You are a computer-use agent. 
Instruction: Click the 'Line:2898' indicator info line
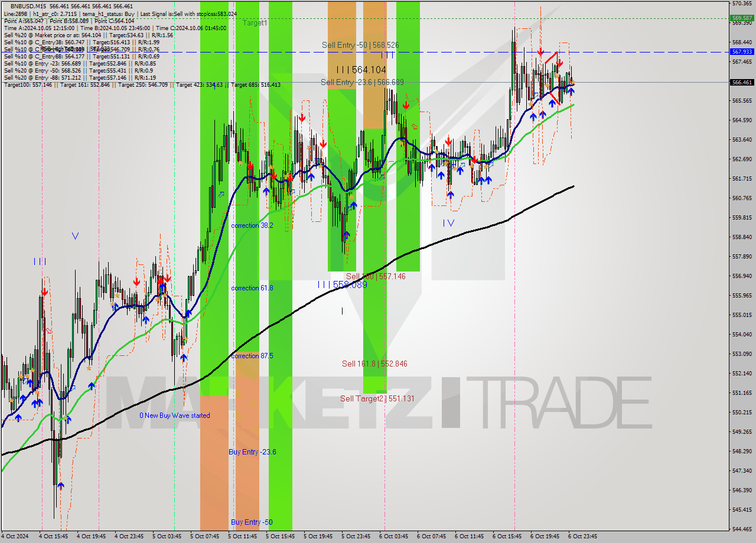click(x=120, y=14)
